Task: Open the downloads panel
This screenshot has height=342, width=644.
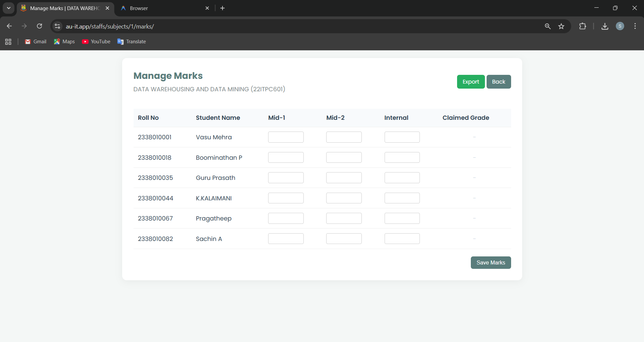Action: (x=605, y=26)
